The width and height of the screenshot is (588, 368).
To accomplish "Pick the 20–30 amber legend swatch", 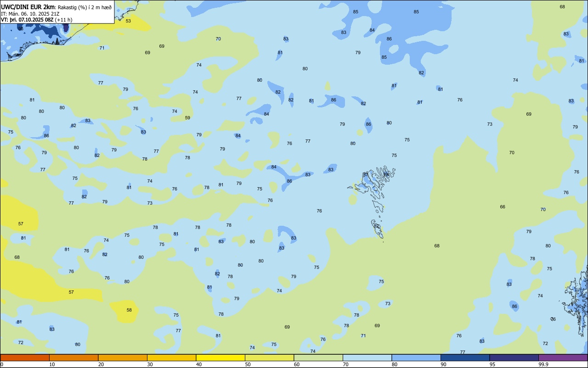I will click(x=123, y=357).
